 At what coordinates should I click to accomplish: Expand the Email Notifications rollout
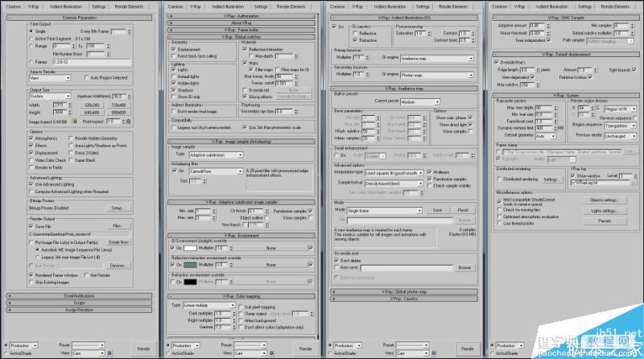(x=79, y=295)
